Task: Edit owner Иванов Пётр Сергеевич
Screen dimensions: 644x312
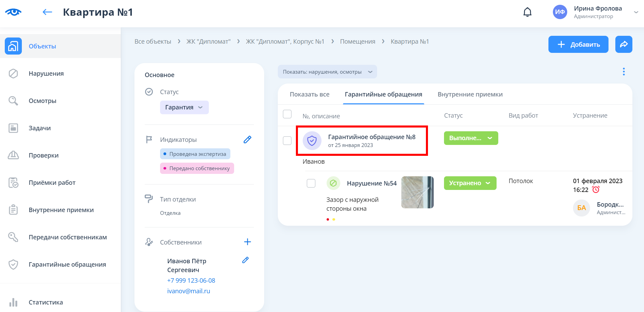Action: pyautogui.click(x=245, y=260)
